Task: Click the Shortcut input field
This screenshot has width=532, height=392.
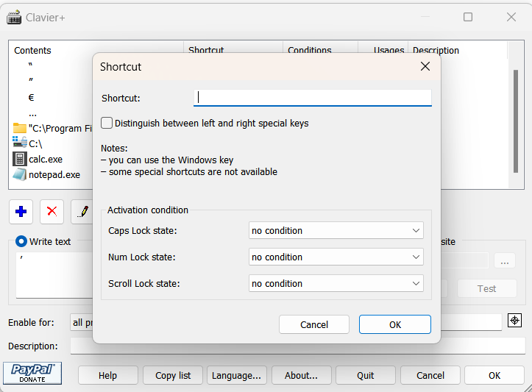Action: coord(312,98)
